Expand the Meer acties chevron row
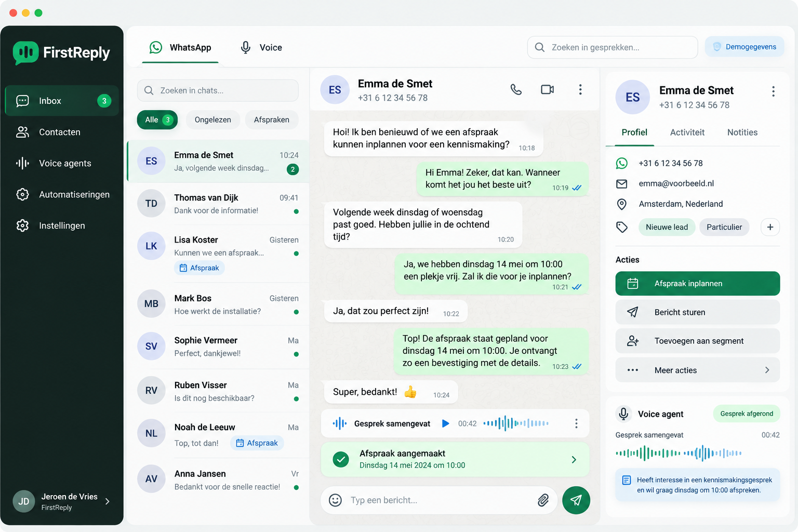Image resolution: width=798 pixels, height=532 pixels. pos(697,370)
